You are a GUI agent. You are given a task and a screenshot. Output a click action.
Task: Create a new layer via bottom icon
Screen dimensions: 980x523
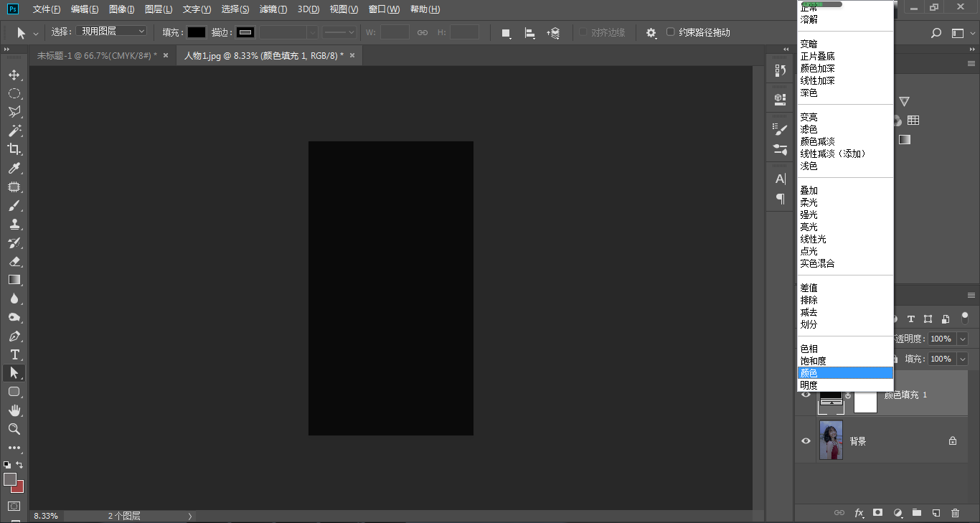936,513
